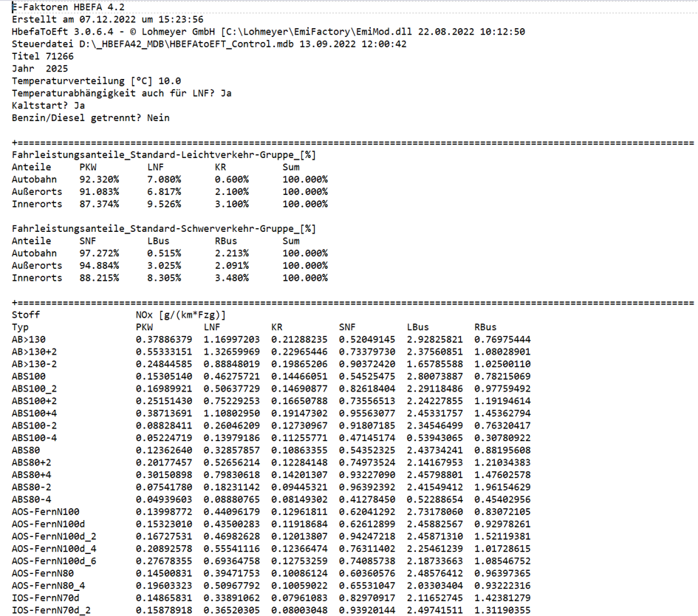Click the year value '2025'
Image resolution: width=698 pixels, height=616 pixels.
tap(57, 69)
